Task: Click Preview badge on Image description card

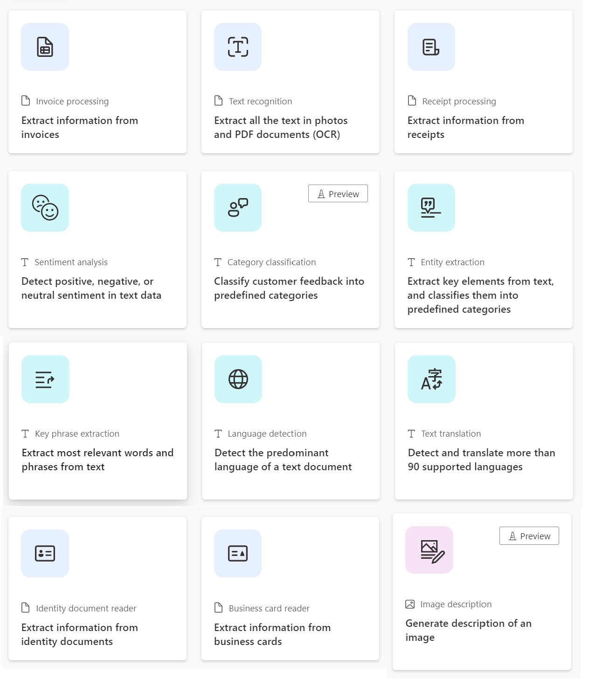Action: tap(529, 536)
